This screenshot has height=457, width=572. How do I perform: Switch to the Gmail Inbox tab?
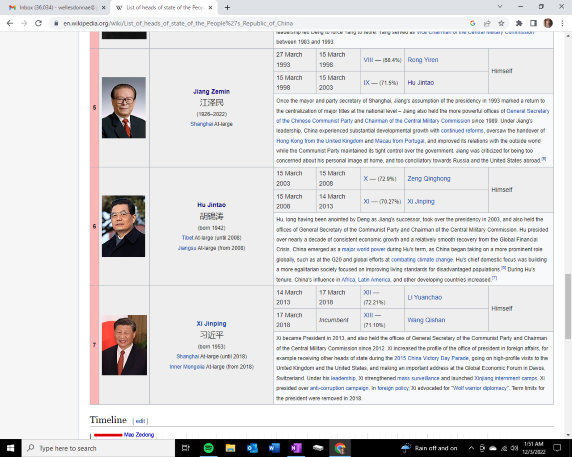(57, 7)
